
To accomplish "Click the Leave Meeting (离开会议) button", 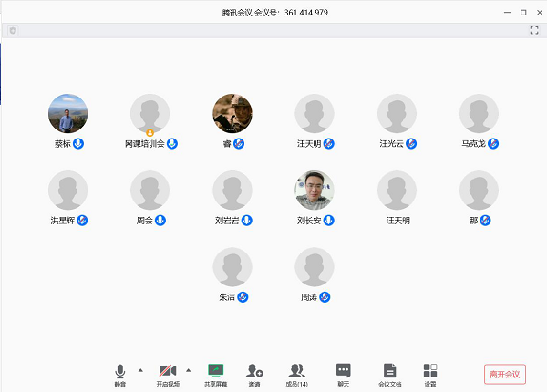I will [504, 374].
